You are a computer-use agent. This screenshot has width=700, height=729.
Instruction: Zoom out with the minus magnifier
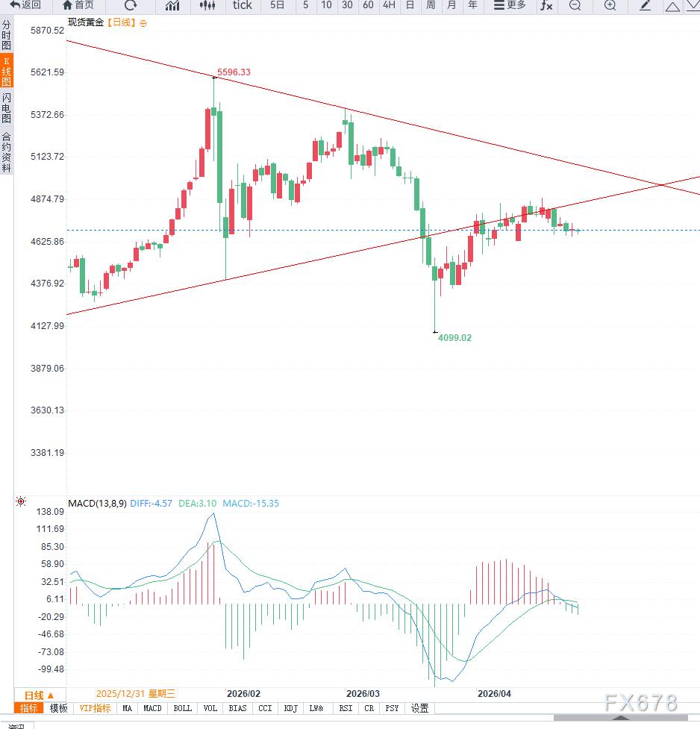pos(575,5)
